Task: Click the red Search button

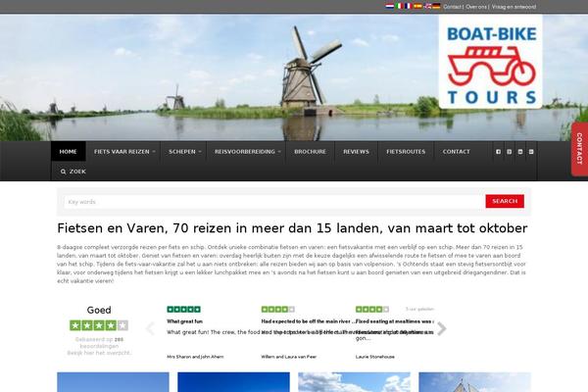Action: tap(505, 201)
